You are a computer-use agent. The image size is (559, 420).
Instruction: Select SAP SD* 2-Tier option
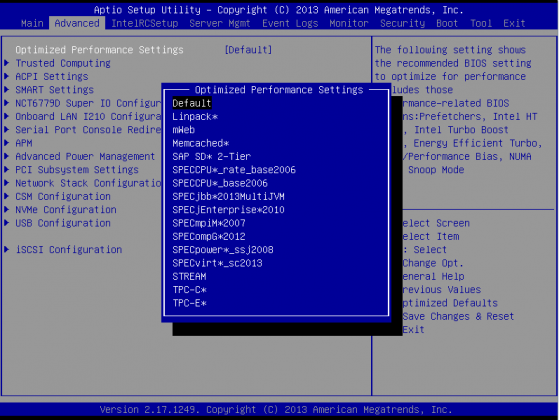[x=212, y=157]
